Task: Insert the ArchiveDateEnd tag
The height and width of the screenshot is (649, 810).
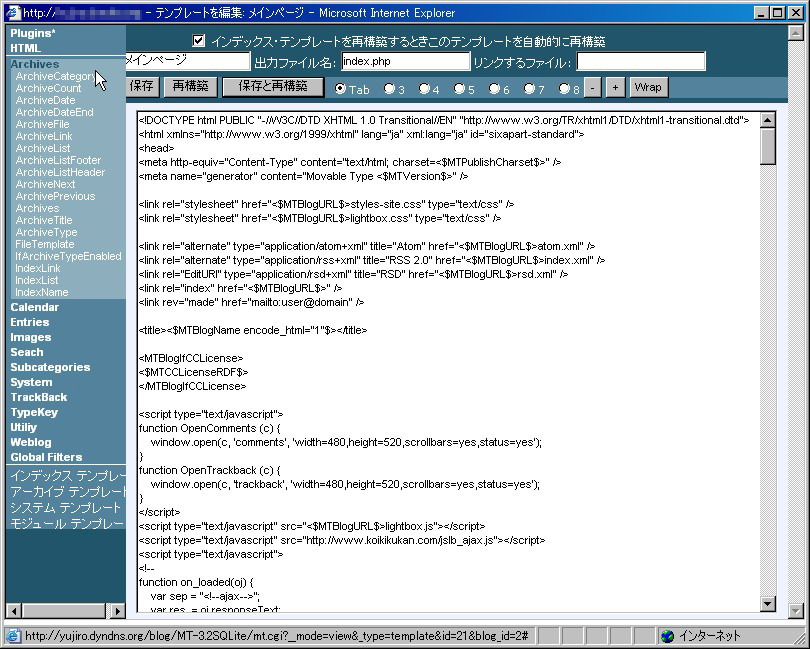Action: pos(55,112)
